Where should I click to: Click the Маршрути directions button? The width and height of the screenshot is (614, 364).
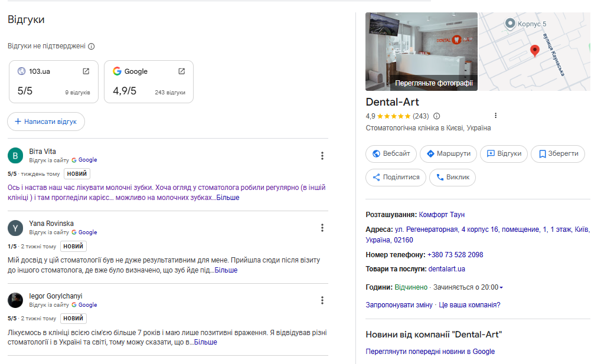click(x=448, y=153)
